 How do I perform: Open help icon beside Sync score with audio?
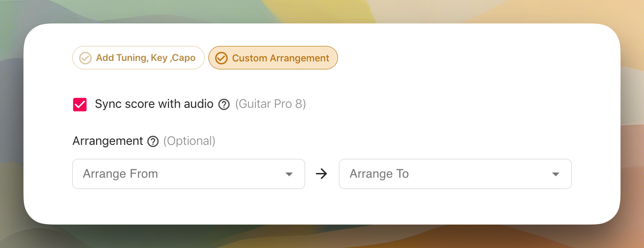[224, 105]
